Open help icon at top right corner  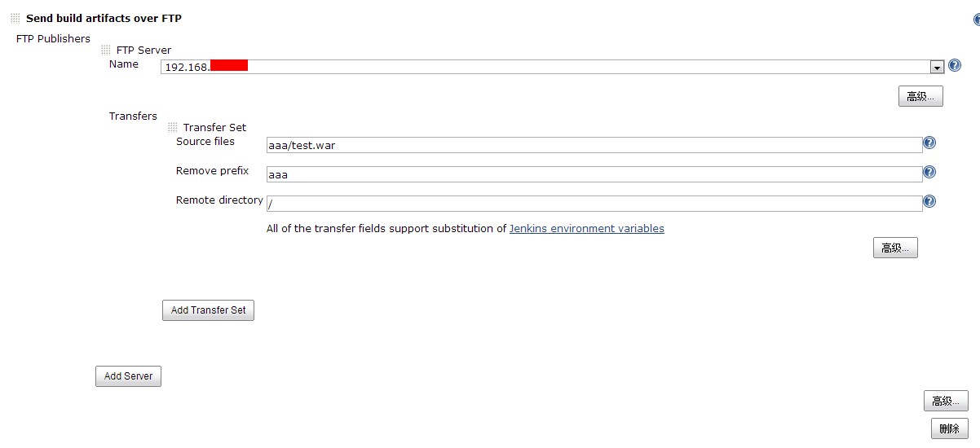(x=977, y=20)
